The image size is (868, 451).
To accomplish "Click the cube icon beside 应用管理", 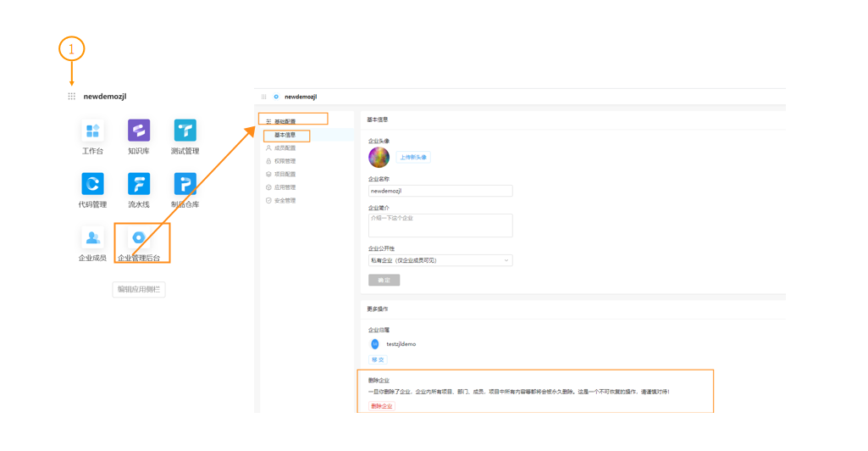I will 268,187.
